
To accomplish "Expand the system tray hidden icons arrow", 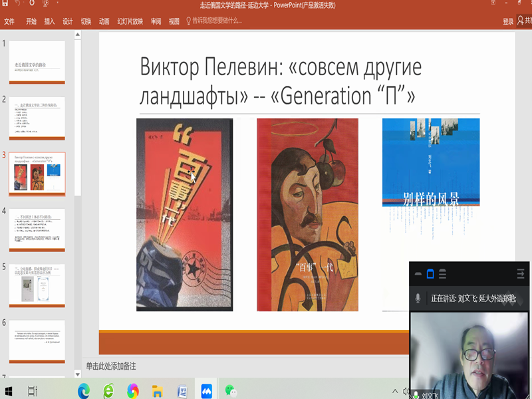I will point(395,391).
